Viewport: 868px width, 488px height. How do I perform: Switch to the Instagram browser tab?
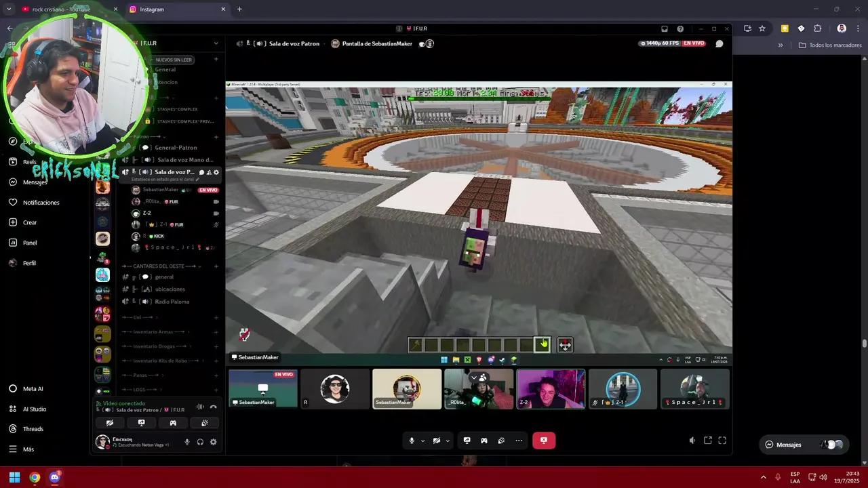coord(176,9)
